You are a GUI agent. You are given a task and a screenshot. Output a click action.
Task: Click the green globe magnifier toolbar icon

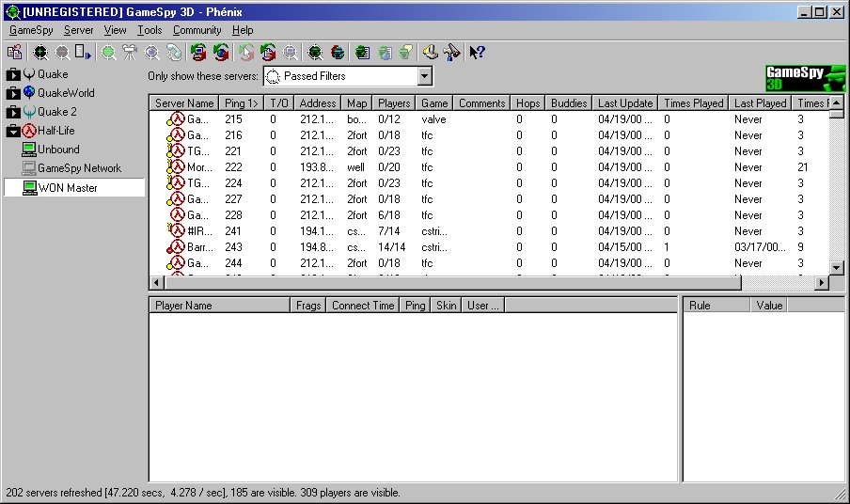[x=109, y=53]
